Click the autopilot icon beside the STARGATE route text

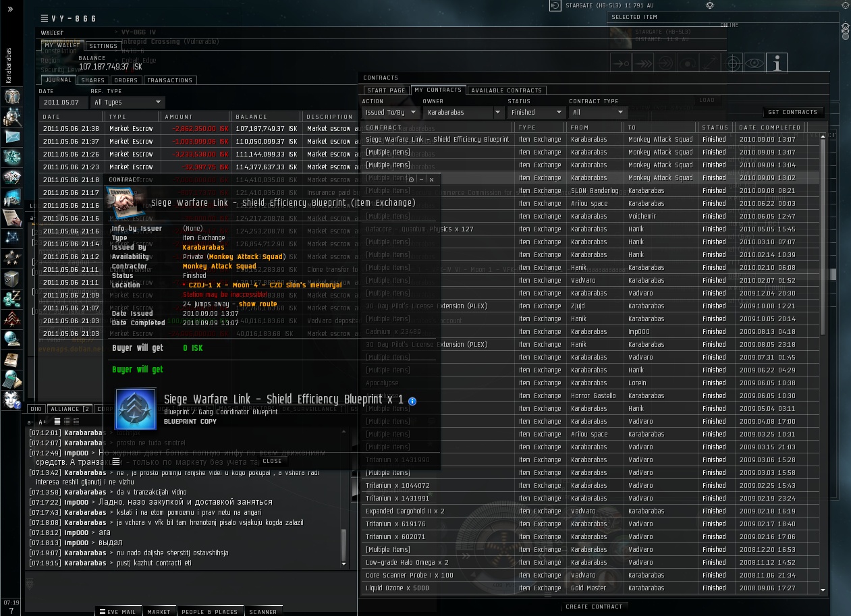click(555, 5)
